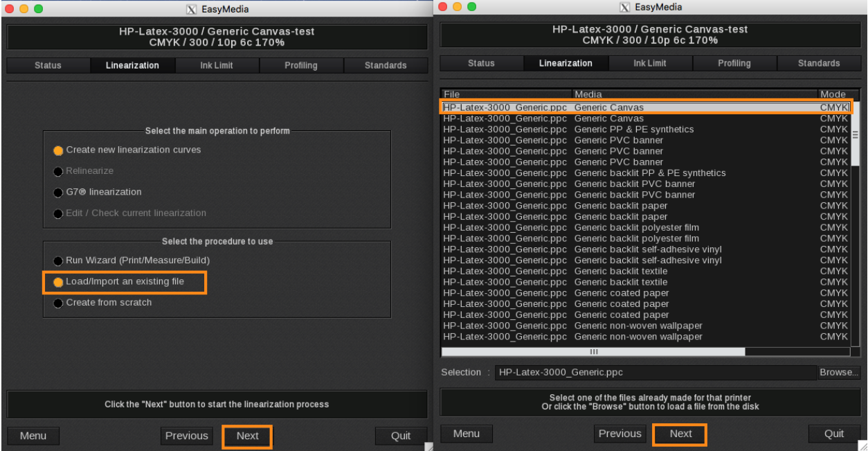Select the Generic backlit PP & PE synthetics entry
Image resolution: width=868 pixels, height=451 pixels.
(x=649, y=173)
